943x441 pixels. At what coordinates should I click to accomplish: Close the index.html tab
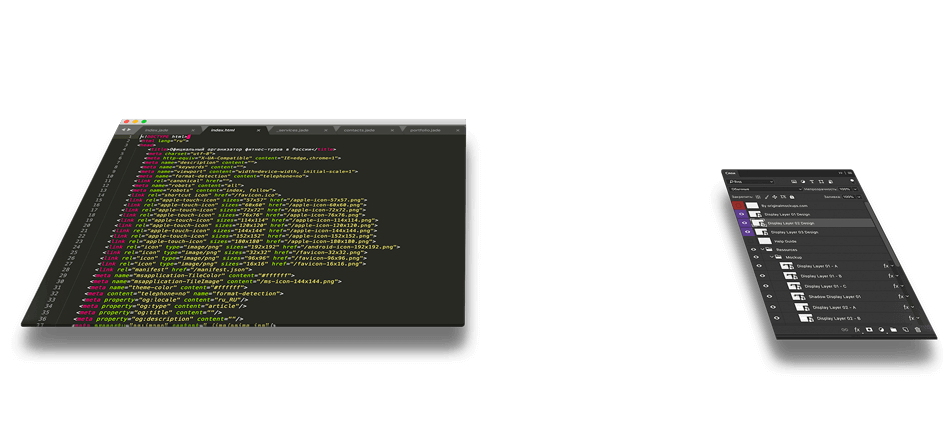click(257, 130)
